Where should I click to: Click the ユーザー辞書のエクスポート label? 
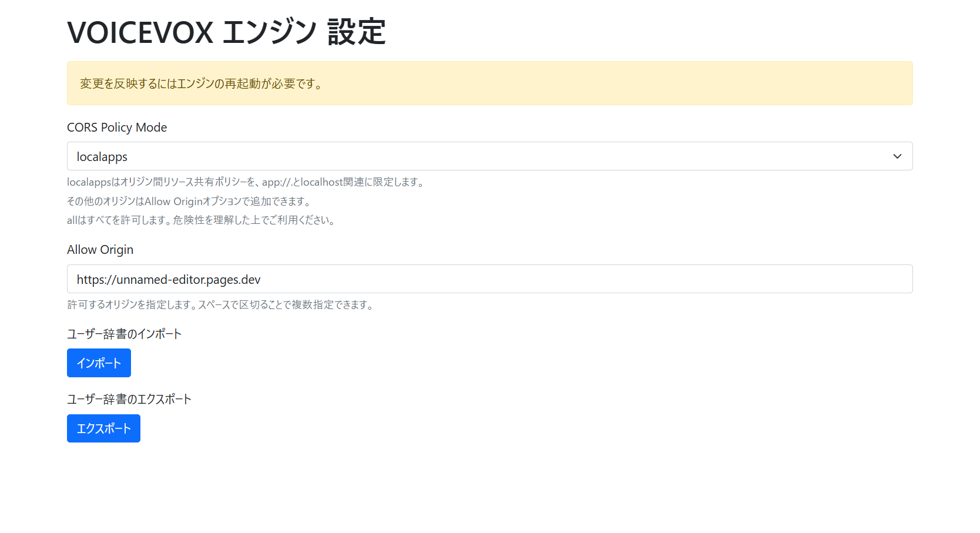coord(129,399)
